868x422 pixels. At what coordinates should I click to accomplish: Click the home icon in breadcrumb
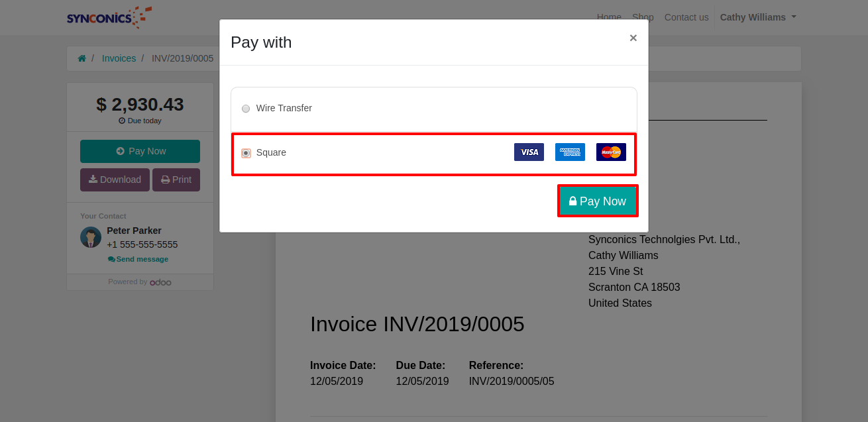coord(82,58)
